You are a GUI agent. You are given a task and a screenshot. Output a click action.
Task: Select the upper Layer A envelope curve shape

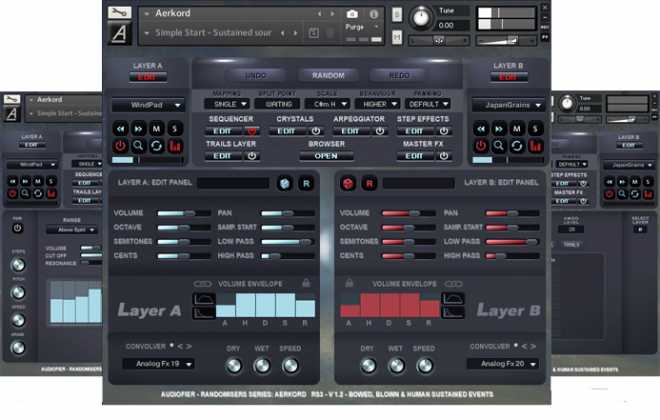coord(204,299)
